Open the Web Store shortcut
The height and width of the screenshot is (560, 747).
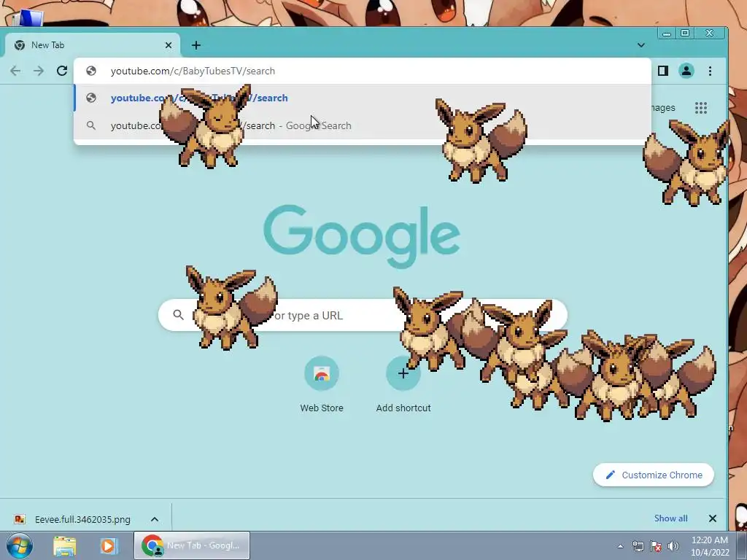322,384
